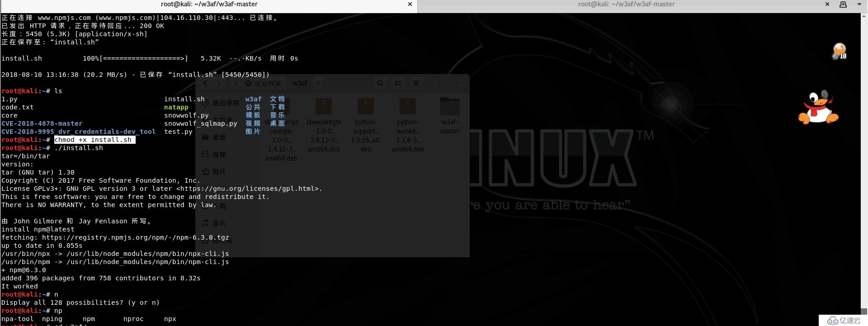Screen dimensions: 868x326
Task: Click the terminal scrollbar up arrow
Action: pyautogui.click(x=864, y=15)
